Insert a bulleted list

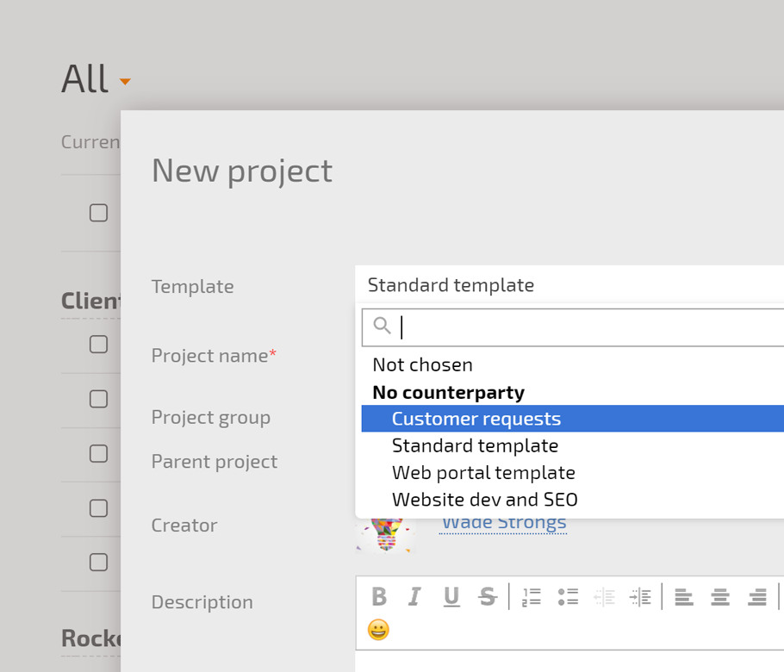[568, 596]
